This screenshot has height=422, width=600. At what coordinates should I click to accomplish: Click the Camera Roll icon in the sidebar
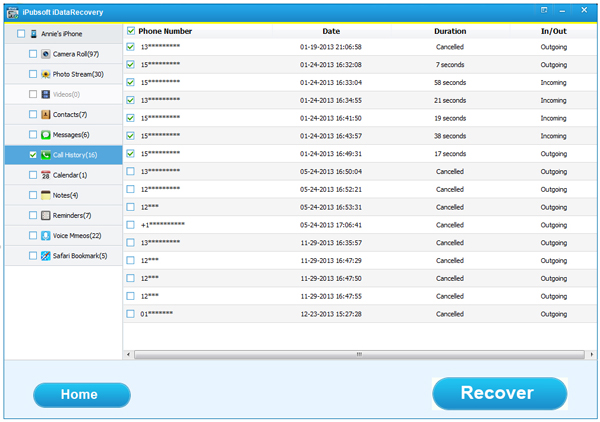[x=46, y=54]
